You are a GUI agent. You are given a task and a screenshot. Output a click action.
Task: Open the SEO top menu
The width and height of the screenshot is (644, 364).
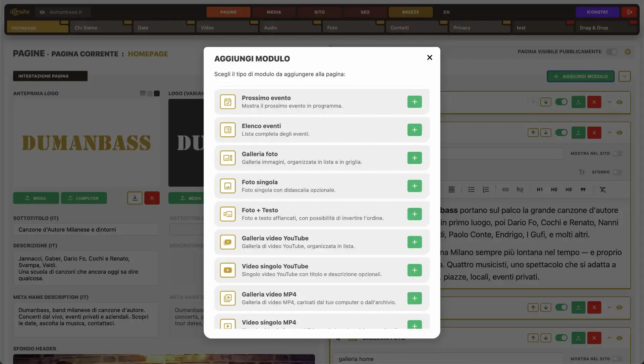point(365,12)
